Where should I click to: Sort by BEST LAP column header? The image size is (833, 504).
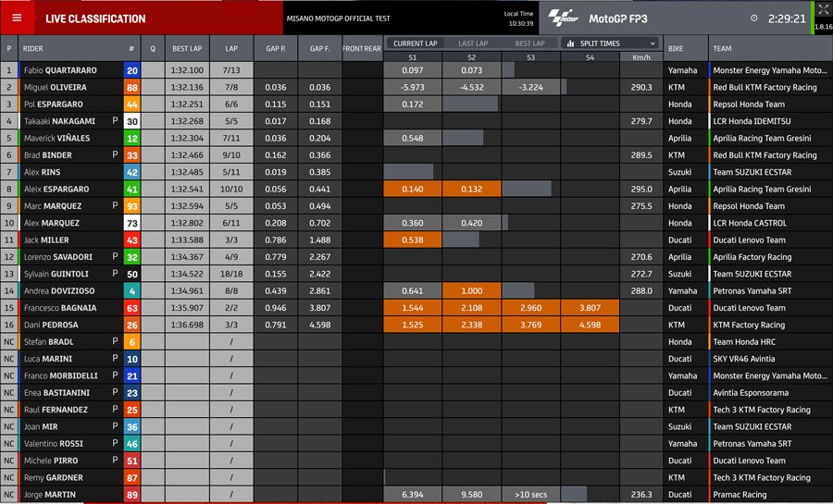point(187,48)
